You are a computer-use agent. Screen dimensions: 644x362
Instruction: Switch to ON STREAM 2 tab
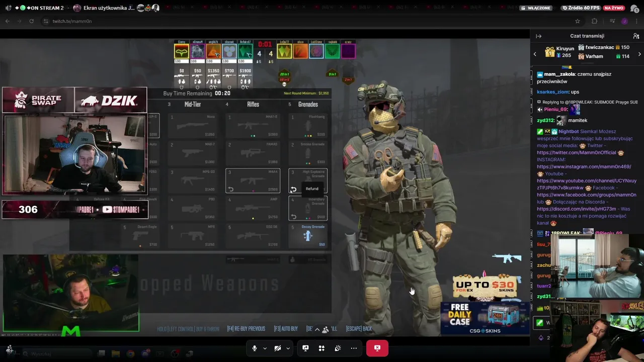tap(36, 8)
